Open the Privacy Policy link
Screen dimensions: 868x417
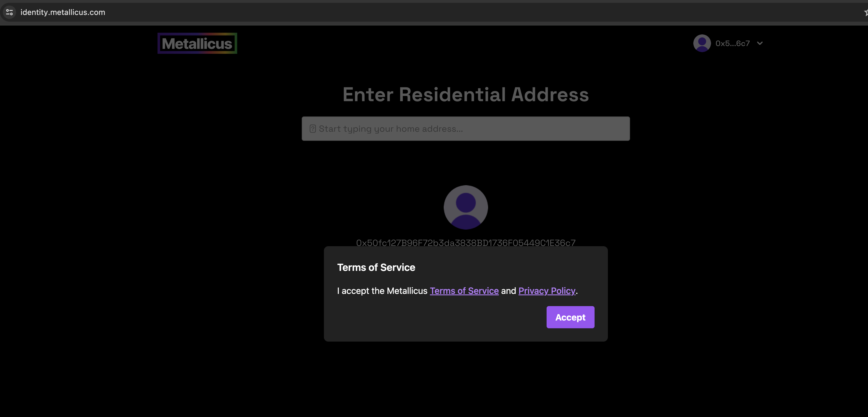547,291
